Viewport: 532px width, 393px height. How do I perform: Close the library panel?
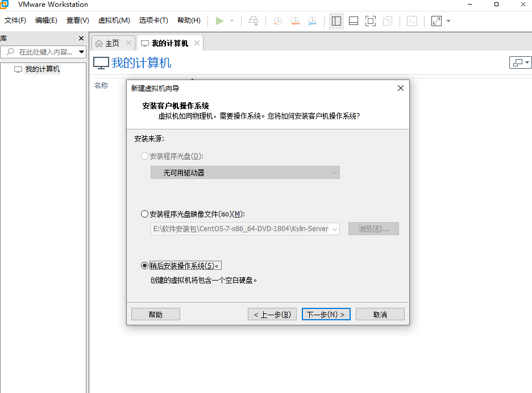81,38
